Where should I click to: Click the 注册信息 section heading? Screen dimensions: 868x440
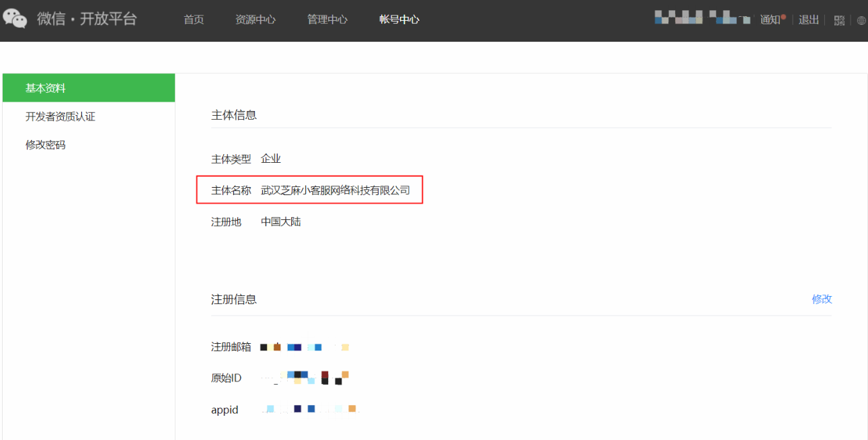tap(234, 299)
